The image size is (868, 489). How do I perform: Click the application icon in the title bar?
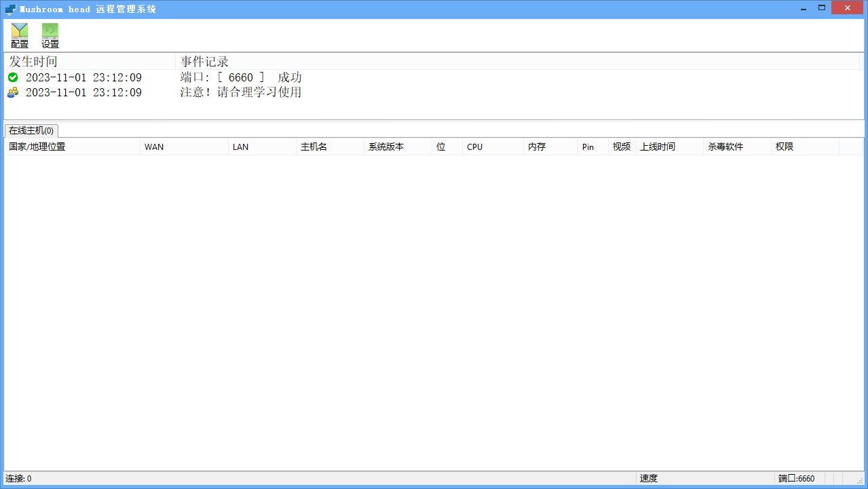(10, 9)
